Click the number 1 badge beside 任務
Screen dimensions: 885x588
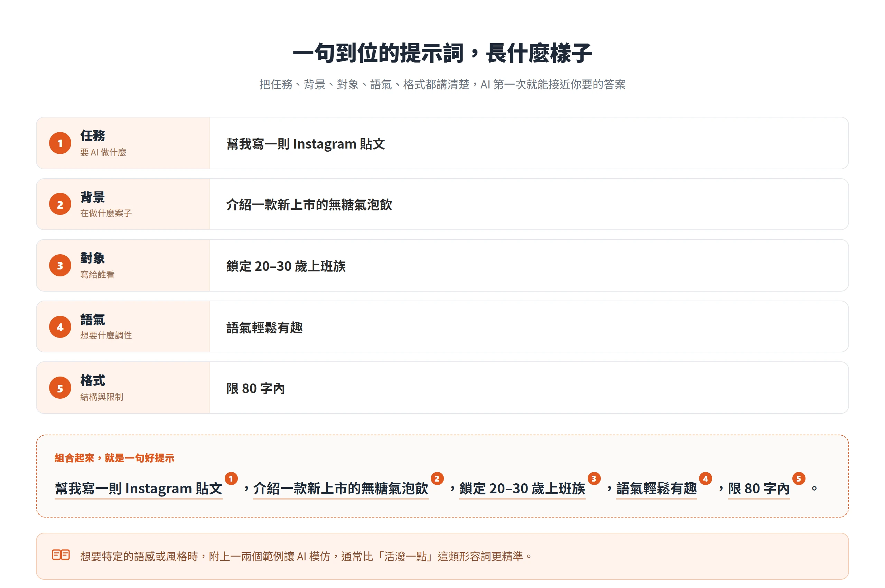pos(60,143)
